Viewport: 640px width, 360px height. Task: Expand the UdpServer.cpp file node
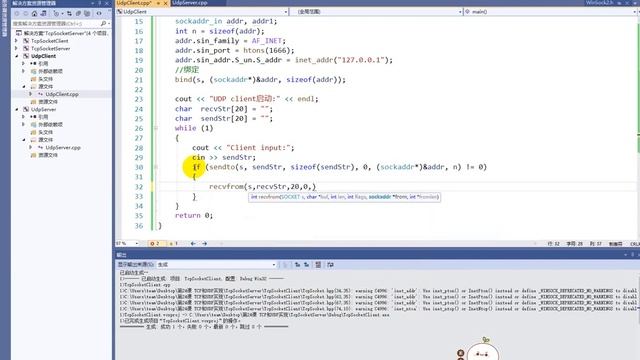(31, 147)
